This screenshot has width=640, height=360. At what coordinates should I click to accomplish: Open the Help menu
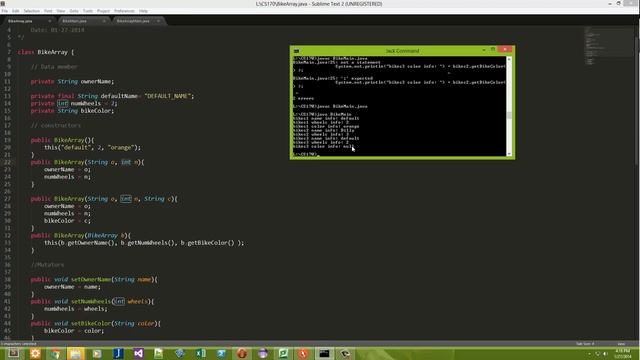pos(143,11)
